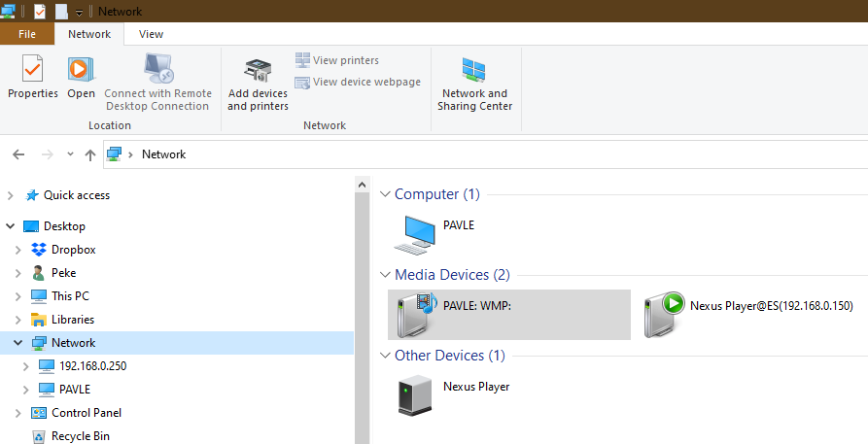Collapse the Media Devices group
Image resolution: width=868 pixels, height=444 pixels.
coord(385,275)
